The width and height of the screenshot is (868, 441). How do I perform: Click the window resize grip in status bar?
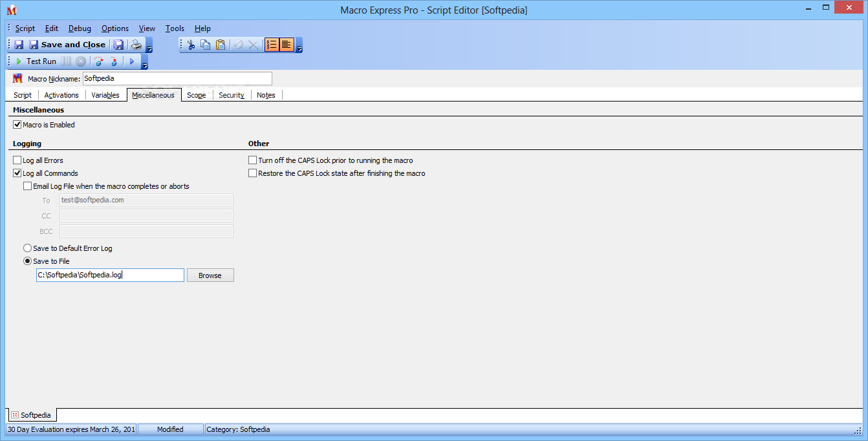(x=858, y=431)
